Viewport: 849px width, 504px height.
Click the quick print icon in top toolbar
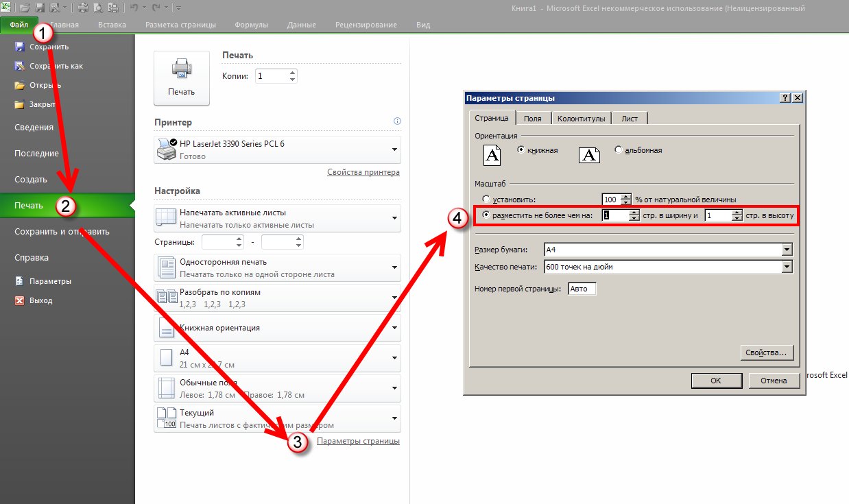coord(83,8)
